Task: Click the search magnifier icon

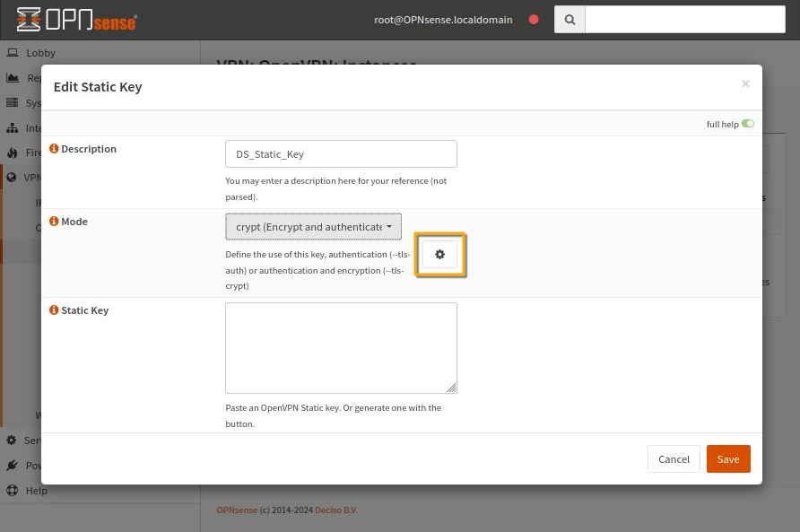Action: (570, 19)
